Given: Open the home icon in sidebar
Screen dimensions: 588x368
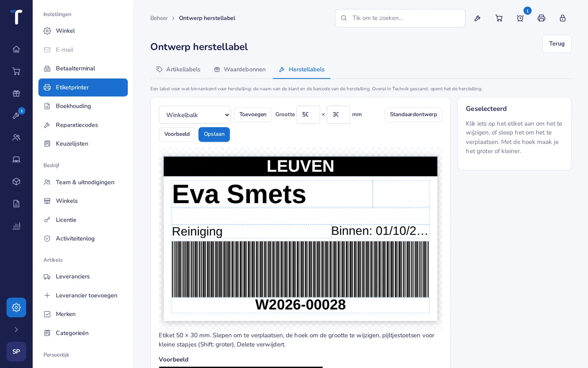Looking at the screenshot, I should (16, 49).
